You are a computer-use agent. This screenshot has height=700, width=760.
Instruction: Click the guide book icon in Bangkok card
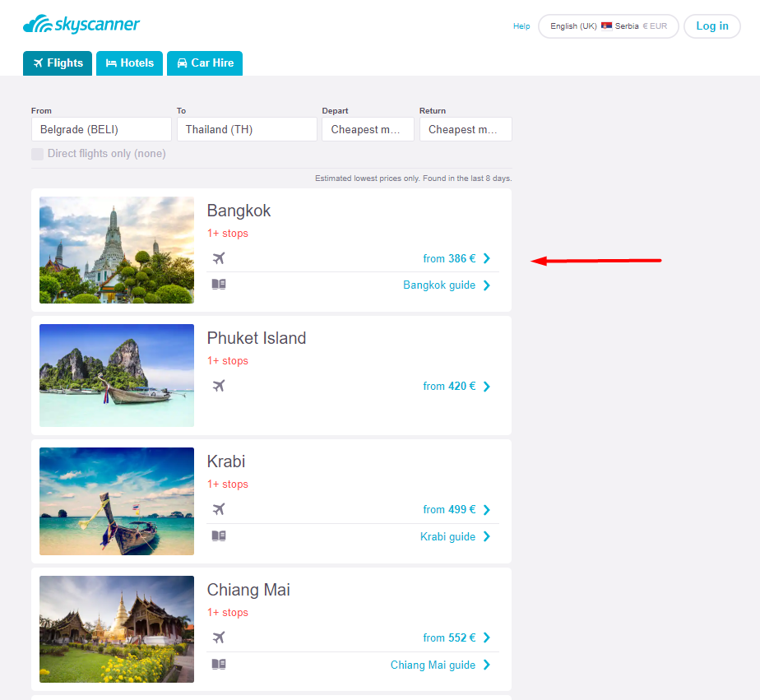point(219,285)
